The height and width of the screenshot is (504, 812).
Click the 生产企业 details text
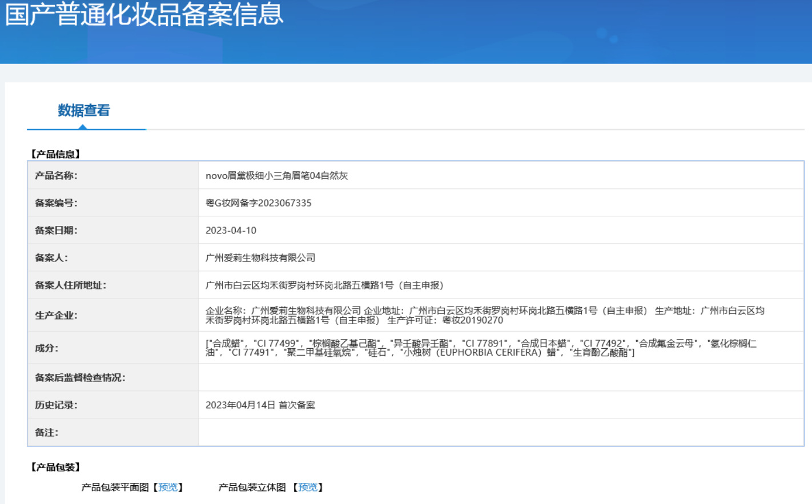(485, 315)
